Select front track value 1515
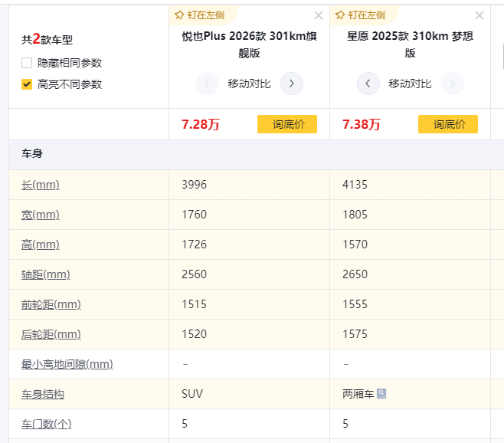Screen dimensions: 504x443 tap(194, 304)
